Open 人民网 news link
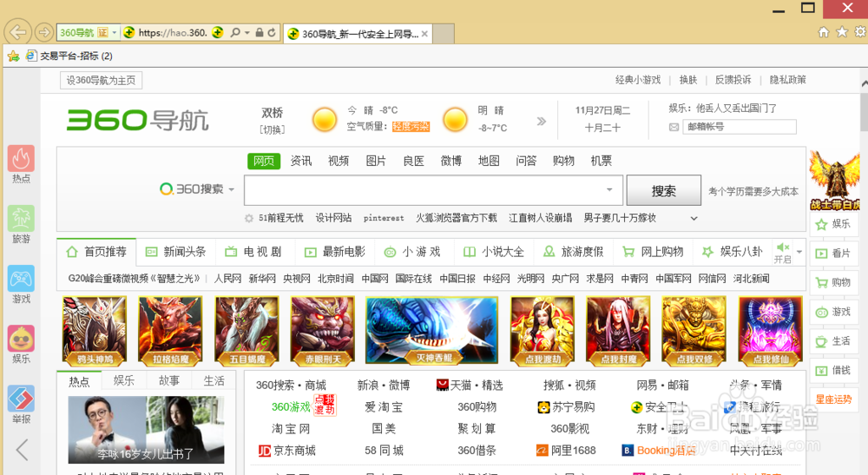Screen dimensions: 868x475 pyautogui.click(x=227, y=279)
